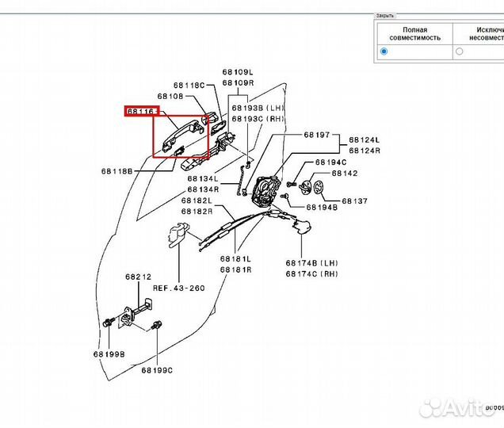Viewport: 504px width, 428px height.
Task: Click part number 68212 label
Action: point(137,277)
